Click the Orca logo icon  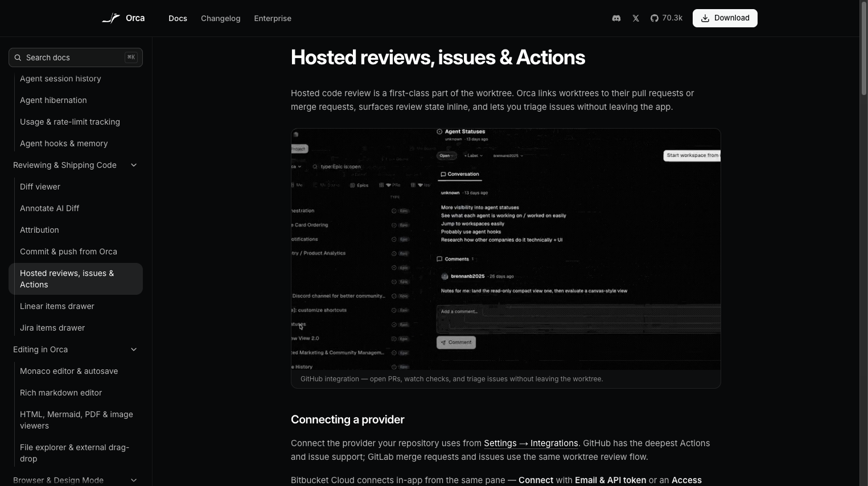111,18
